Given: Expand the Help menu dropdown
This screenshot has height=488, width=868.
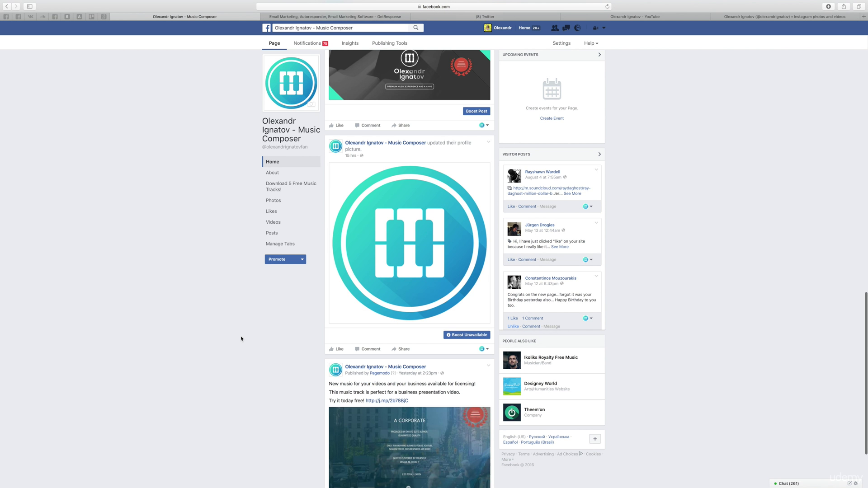Looking at the screenshot, I should tap(591, 43).
